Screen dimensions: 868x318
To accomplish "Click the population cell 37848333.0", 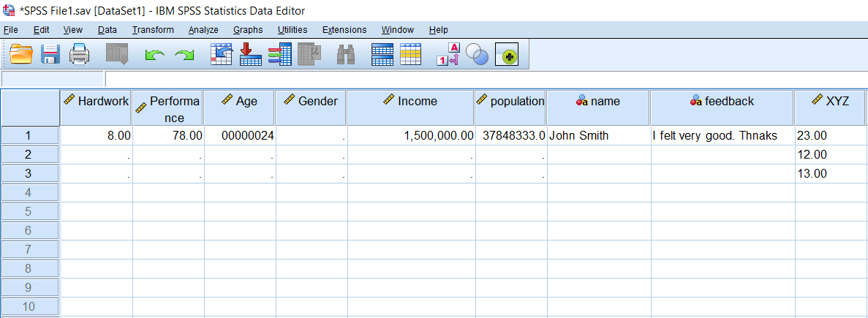I will point(510,135).
